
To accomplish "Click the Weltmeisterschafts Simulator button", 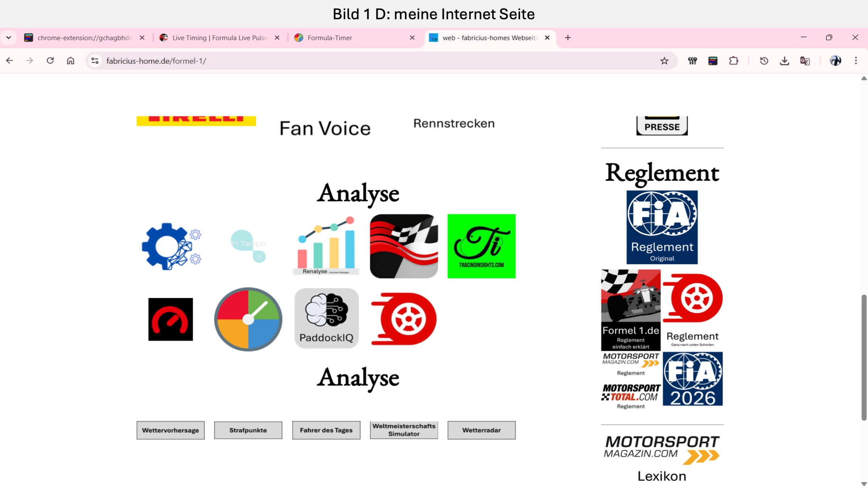I will 404,430.
